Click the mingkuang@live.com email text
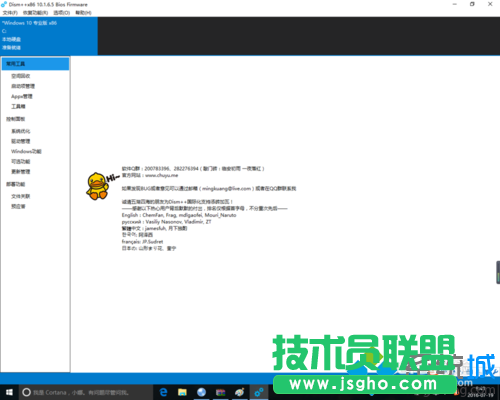Screen dimensions: 500x400 click(226, 189)
